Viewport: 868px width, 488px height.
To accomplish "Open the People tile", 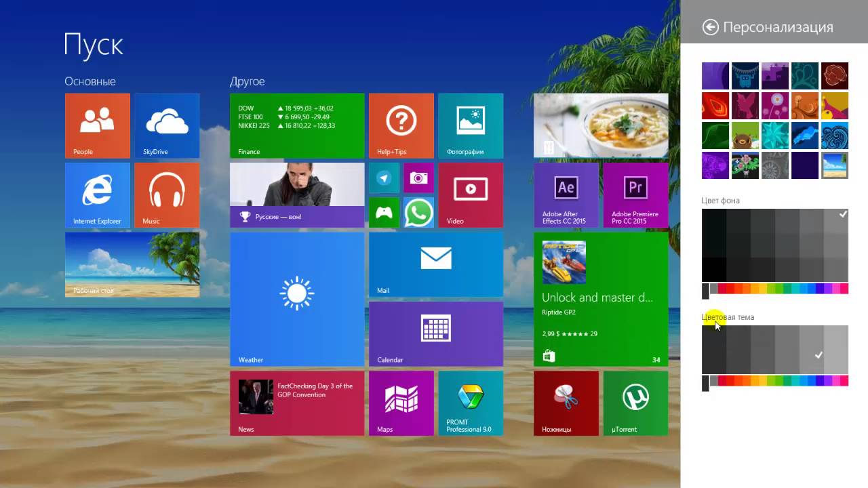I will pyautogui.click(x=98, y=126).
